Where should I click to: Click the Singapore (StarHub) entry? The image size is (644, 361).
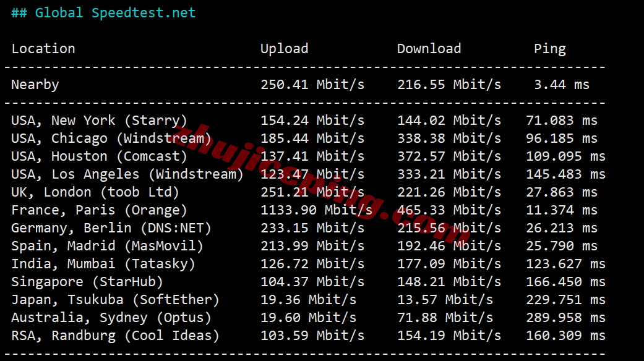(x=87, y=282)
